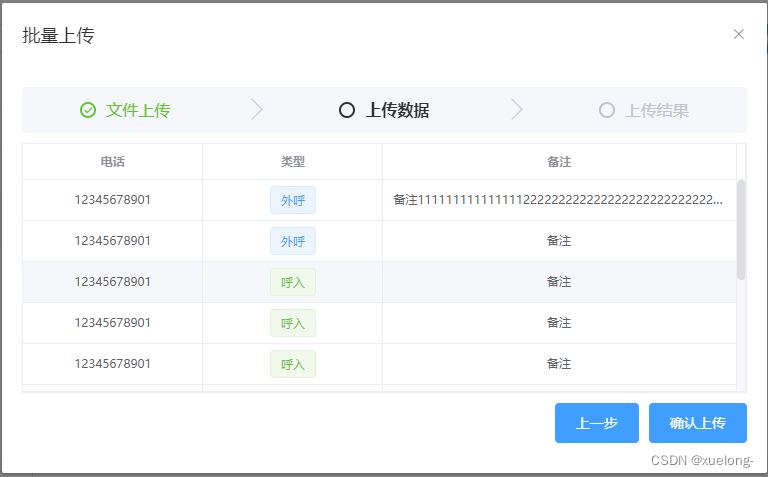The image size is (768, 477).
Task: Click the 外呼 tag in first row
Action: pos(293,200)
